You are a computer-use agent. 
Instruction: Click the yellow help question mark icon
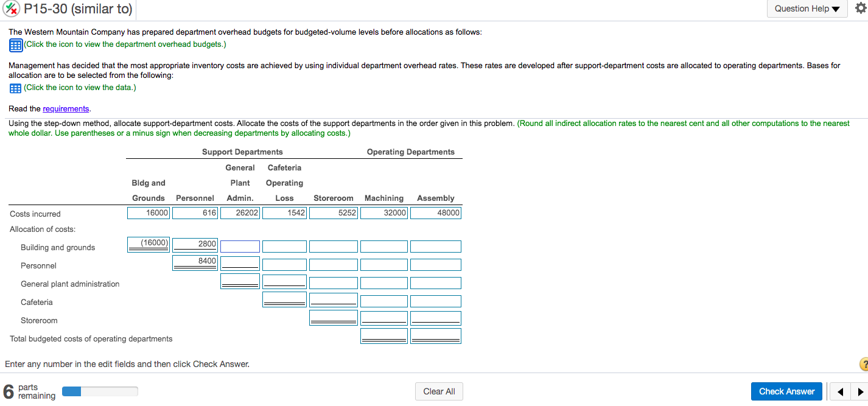coord(863,364)
